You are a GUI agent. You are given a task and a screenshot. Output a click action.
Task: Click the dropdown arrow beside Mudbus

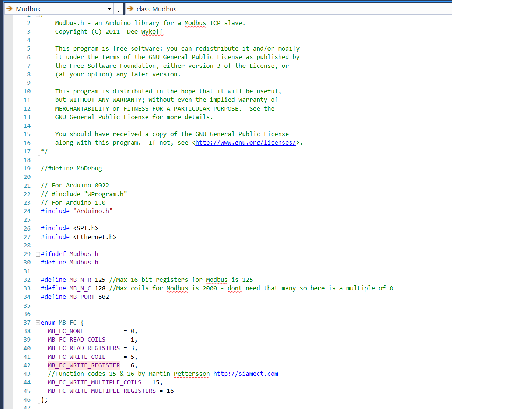pos(109,8)
